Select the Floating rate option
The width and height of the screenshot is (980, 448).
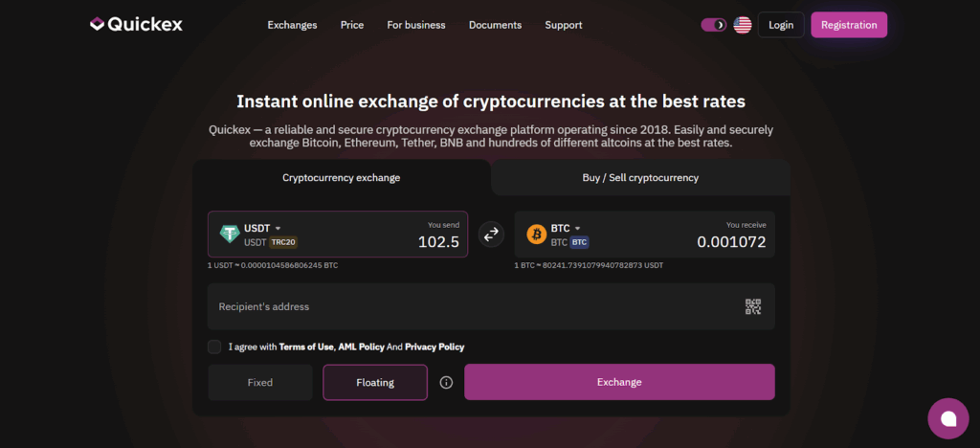tap(375, 382)
